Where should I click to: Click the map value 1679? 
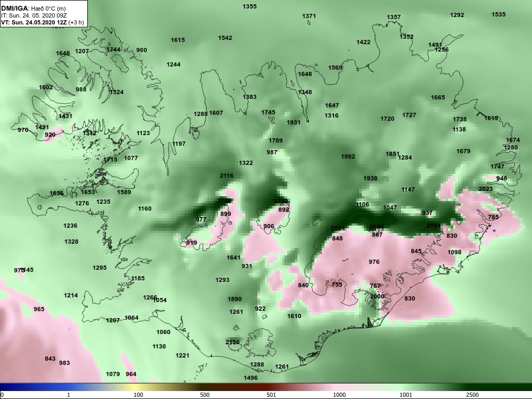(463, 151)
